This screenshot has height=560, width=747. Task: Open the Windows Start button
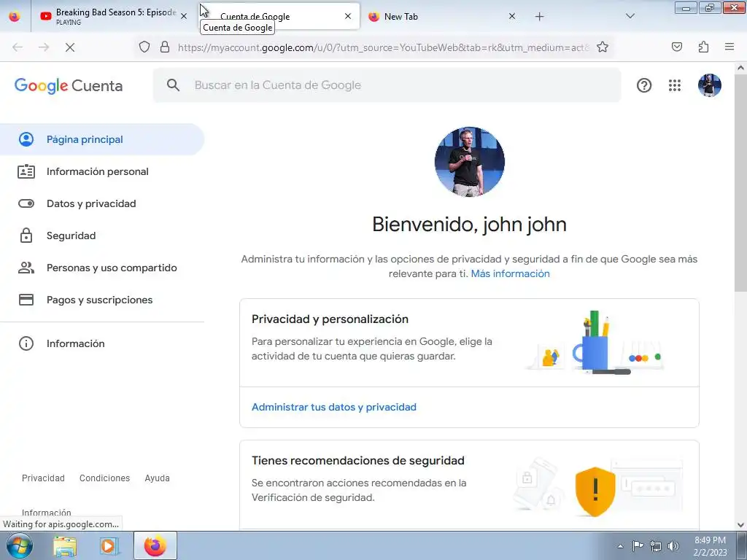[x=20, y=545]
